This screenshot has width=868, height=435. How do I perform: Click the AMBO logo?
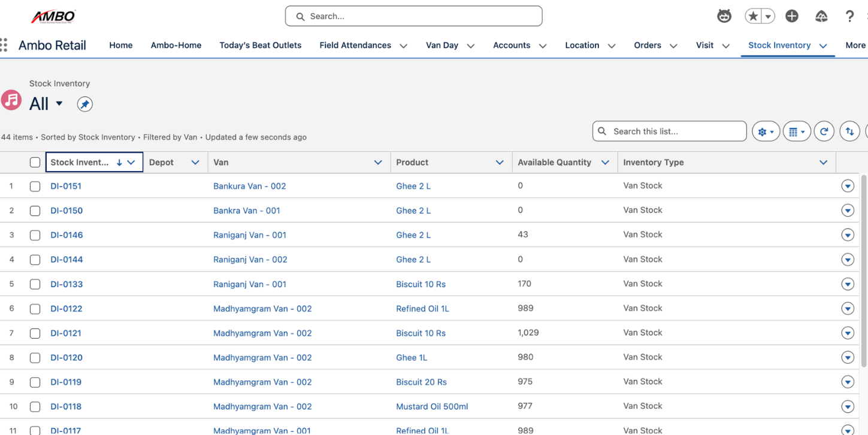[x=53, y=16]
